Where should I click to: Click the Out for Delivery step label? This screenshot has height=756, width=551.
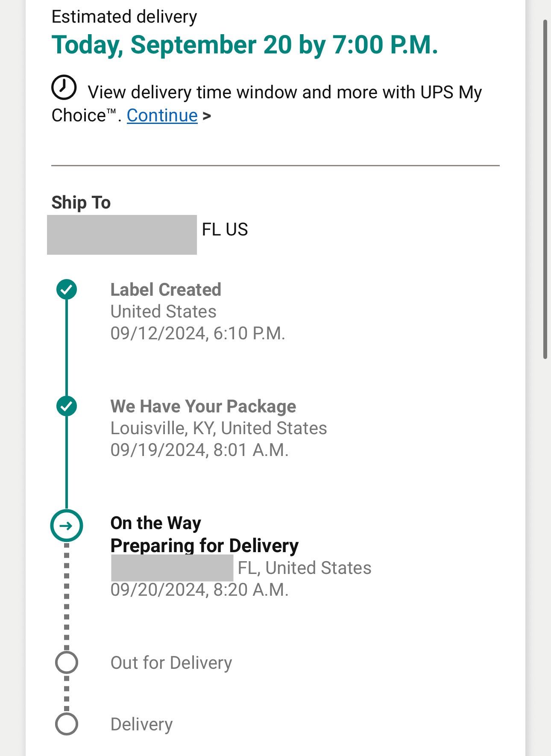coord(171,663)
